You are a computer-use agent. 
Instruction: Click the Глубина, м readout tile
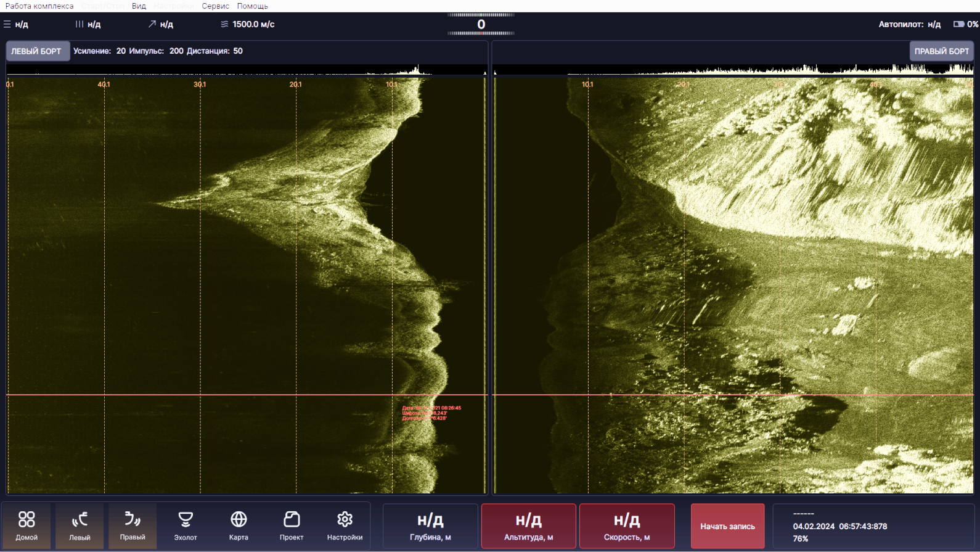click(x=430, y=526)
